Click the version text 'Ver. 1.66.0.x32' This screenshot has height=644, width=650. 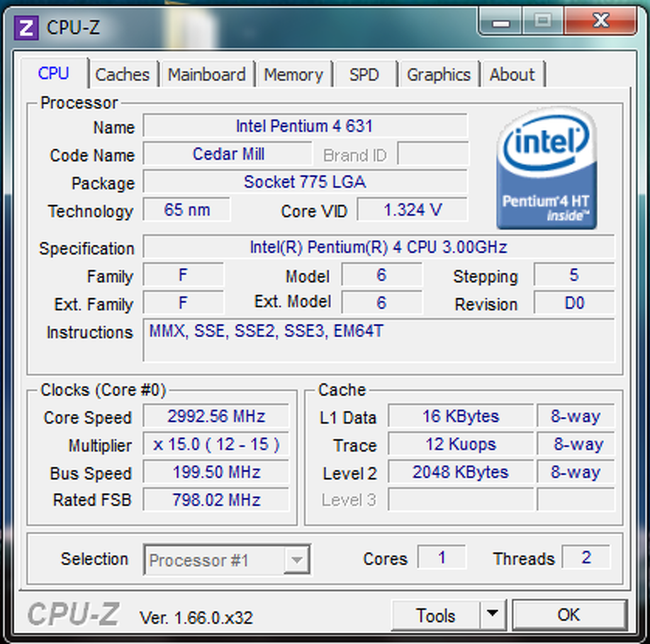click(196, 618)
